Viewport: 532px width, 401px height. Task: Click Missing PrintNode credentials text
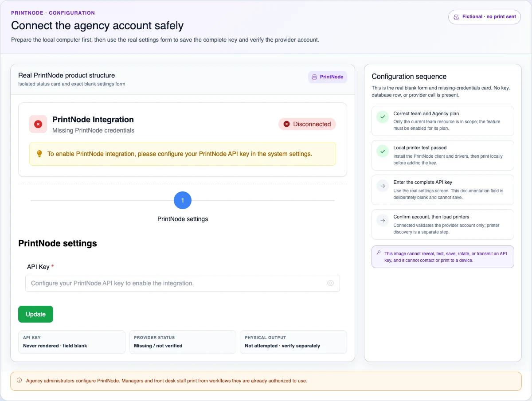[x=93, y=130]
